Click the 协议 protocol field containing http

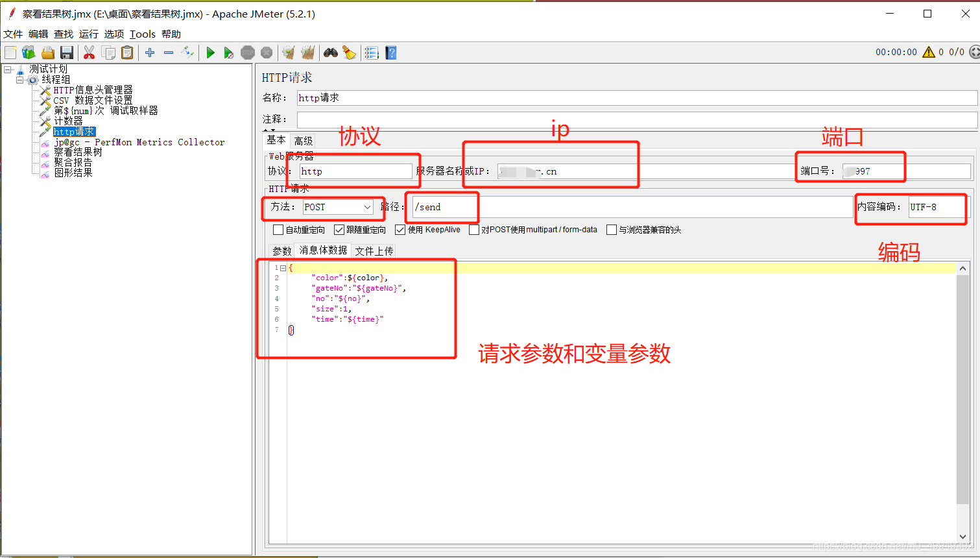(x=356, y=171)
